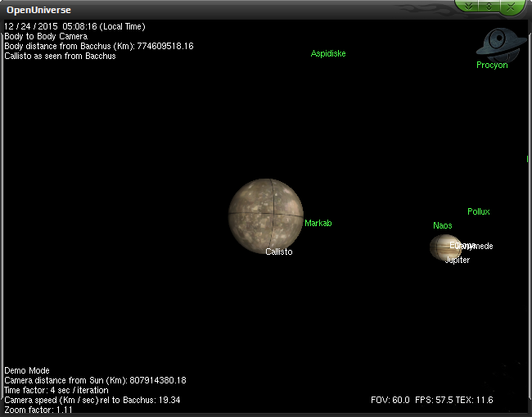Click the date and local time readout
532x417 pixels.
[x=74, y=26]
